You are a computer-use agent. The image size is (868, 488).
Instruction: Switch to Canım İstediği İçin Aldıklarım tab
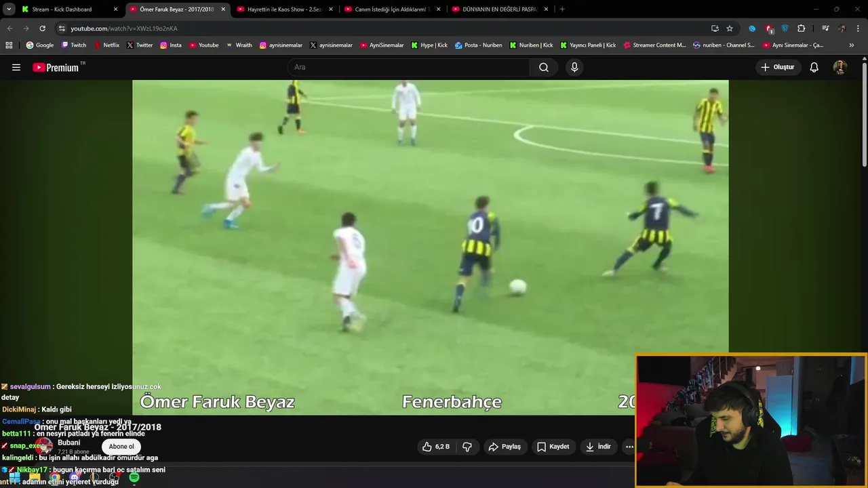[x=392, y=9]
